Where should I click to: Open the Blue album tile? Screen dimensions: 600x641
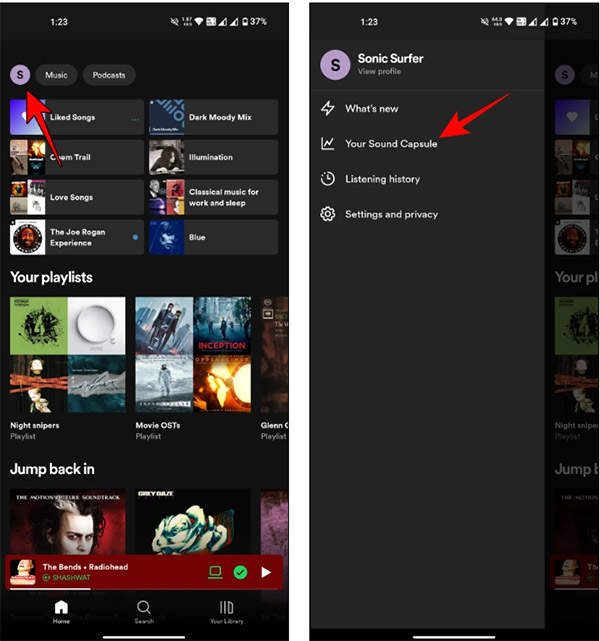(x=213, y=237)
